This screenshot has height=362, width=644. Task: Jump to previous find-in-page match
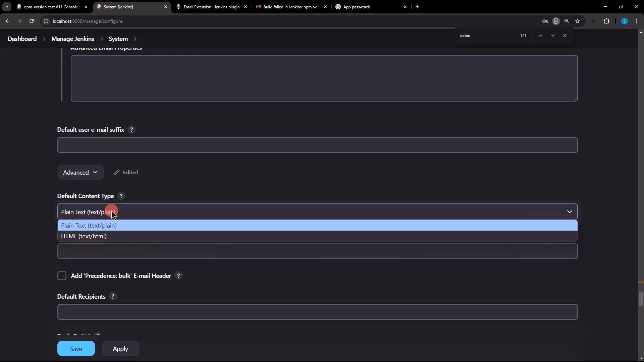click(541, 36)
